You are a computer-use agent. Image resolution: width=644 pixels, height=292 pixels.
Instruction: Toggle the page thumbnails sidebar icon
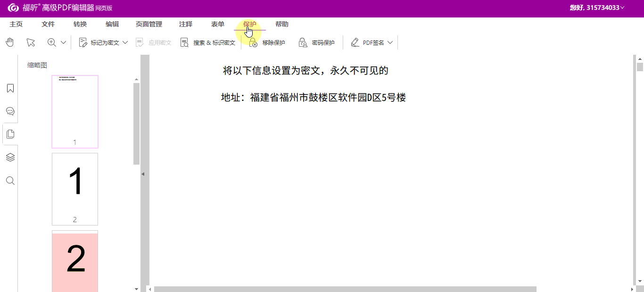tap(10, 134)
